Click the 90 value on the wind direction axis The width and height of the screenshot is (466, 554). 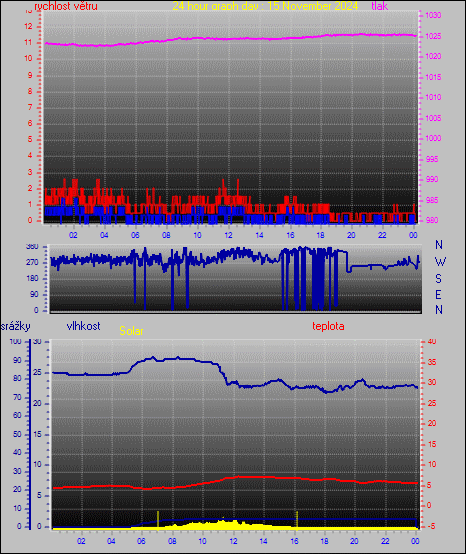tap(34, 295)
